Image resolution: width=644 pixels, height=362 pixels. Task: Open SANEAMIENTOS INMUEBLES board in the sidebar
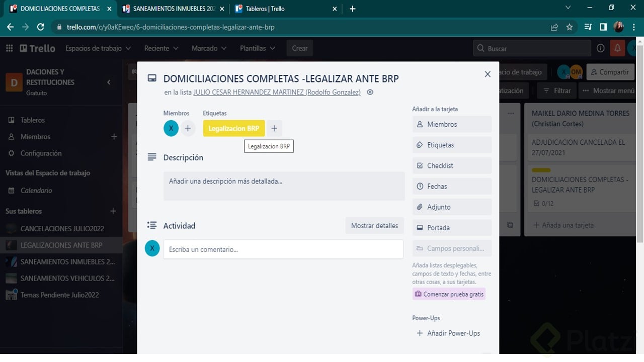[61, 262]
